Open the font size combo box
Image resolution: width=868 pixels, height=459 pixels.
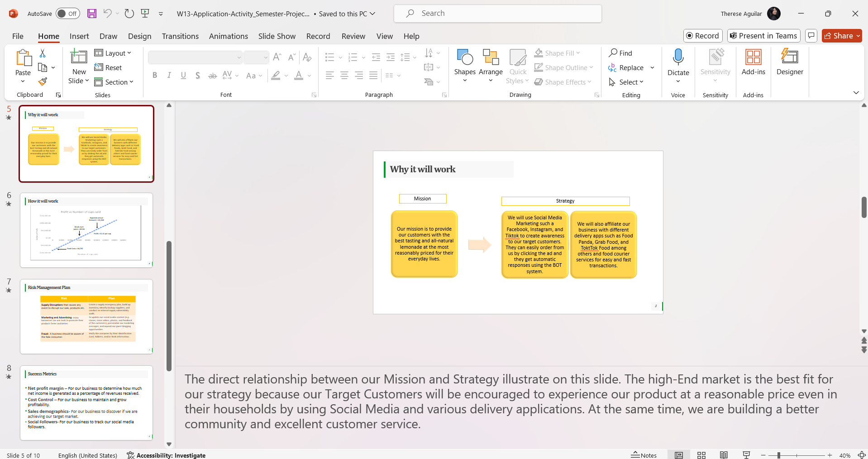256,57
